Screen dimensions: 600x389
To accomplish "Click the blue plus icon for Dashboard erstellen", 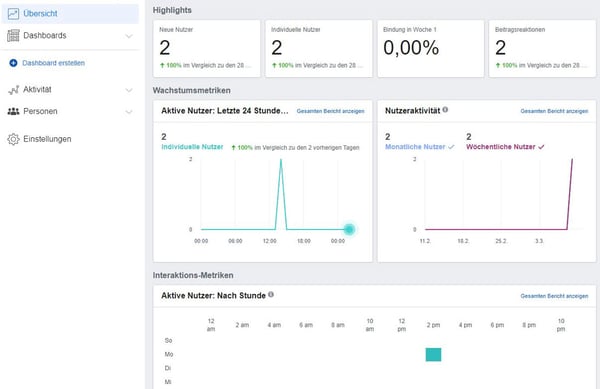I will tap(13, 63).
